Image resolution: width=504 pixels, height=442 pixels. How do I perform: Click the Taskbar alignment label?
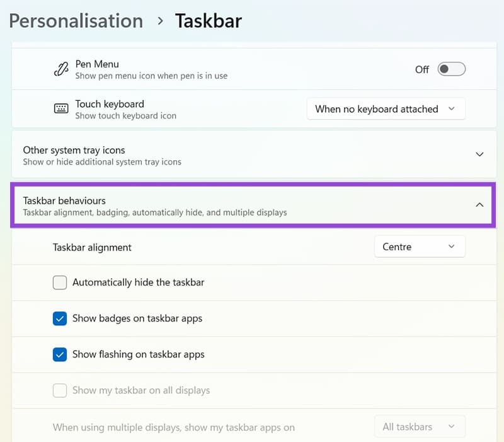92,247
